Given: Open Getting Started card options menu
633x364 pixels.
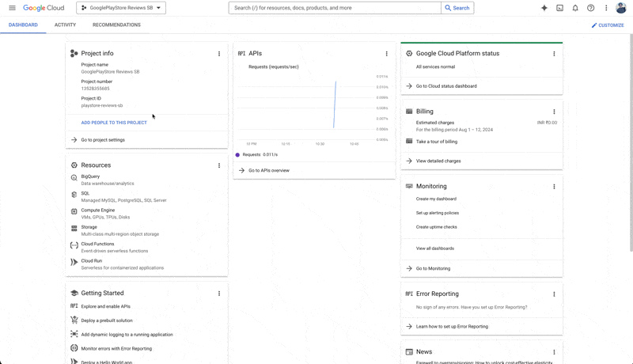Looking at the screenshot, I should pyautogui.click(x=219, y=294).
